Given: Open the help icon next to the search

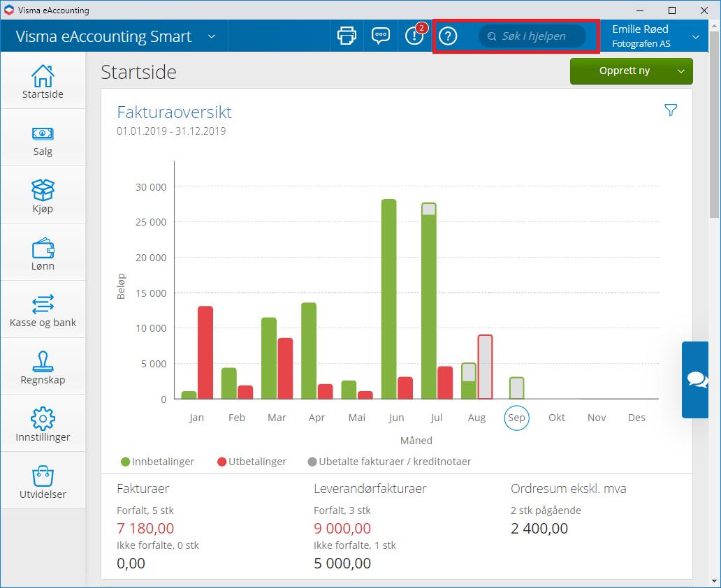Looking at the screenshot, I should click(447, 36).
